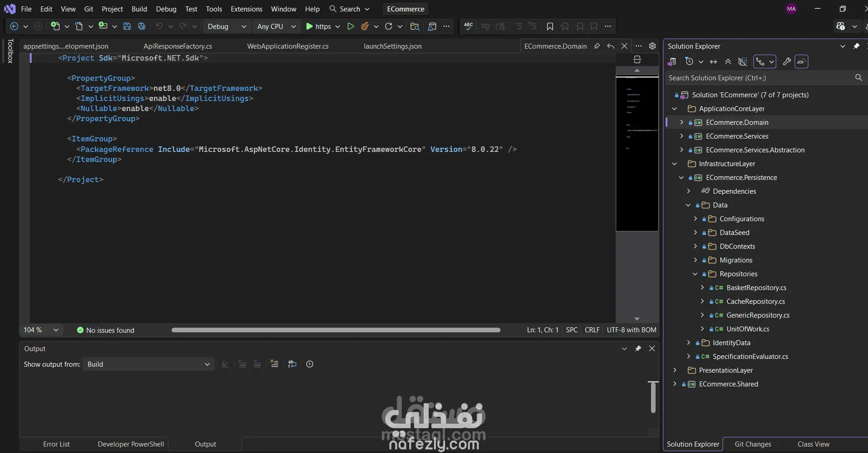Expand the Dependencies node

click(x=688, y=191)
